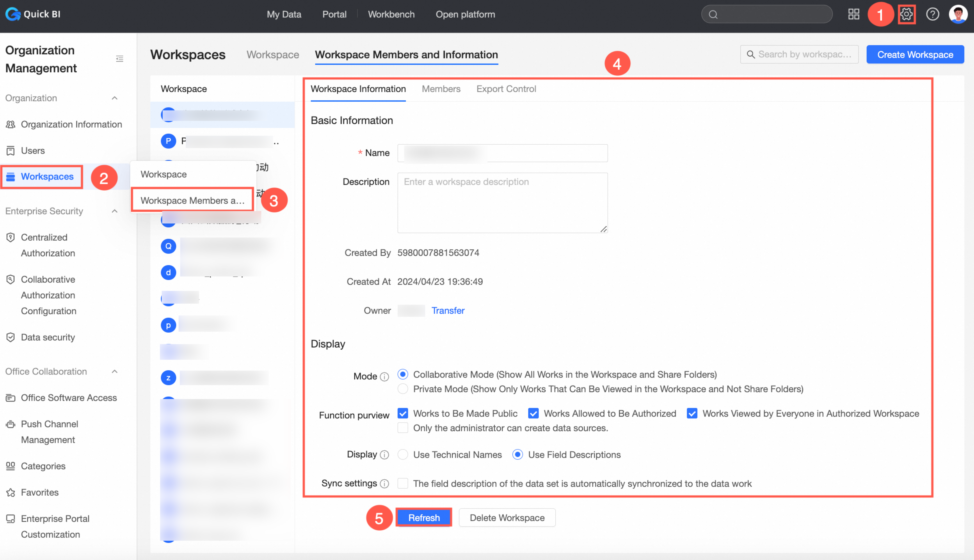
Task: Click info icon beside Sync settings
Action: tap(384, 484)
